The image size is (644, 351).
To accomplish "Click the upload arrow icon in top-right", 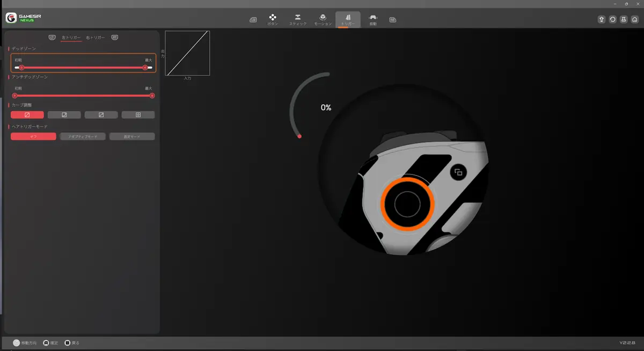I will (x=602, y=19).
